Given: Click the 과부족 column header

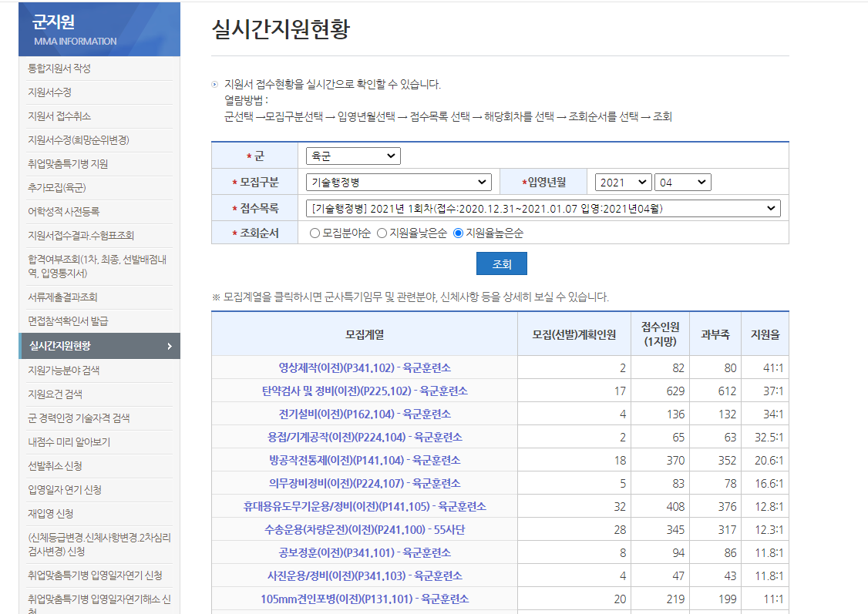Looking at the screenshot, I should tap(715, 334).
